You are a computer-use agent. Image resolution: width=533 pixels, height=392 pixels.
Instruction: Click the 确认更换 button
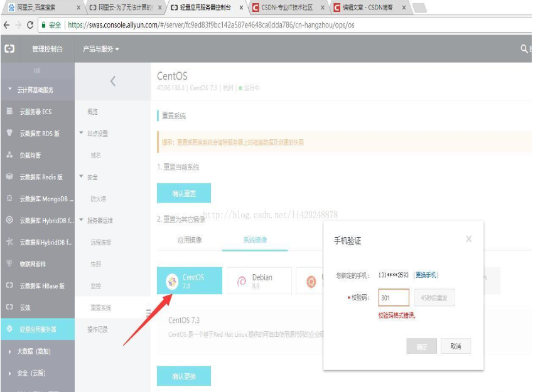pyautogui.click(x=183, y=376)
